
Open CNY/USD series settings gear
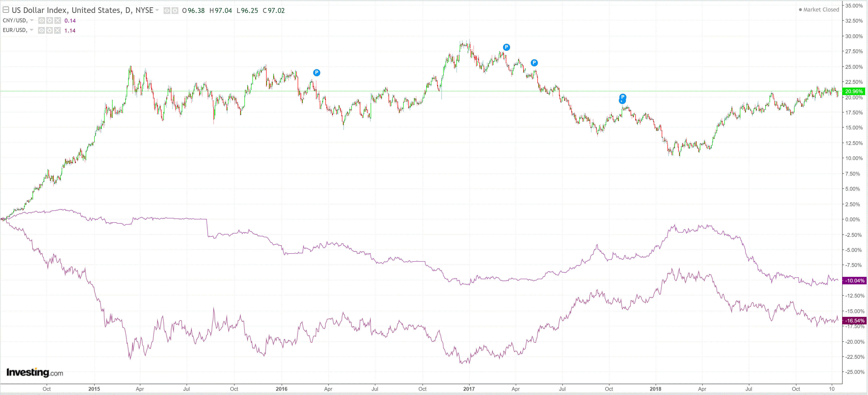49,20
